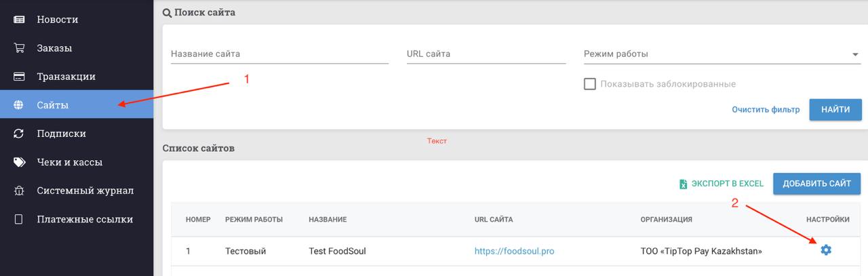Click the globe icon for Сайты
Screen dimensions: 868x276
19,105
